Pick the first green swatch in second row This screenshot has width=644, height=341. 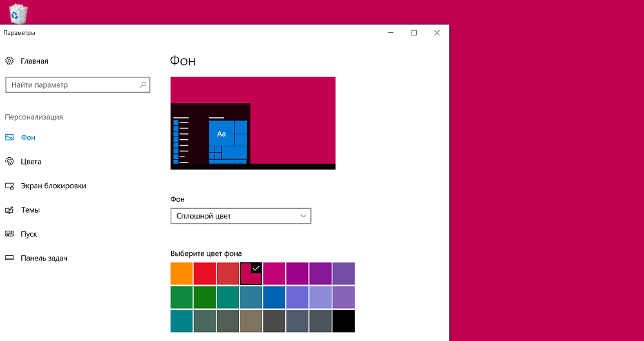[182, 297]
